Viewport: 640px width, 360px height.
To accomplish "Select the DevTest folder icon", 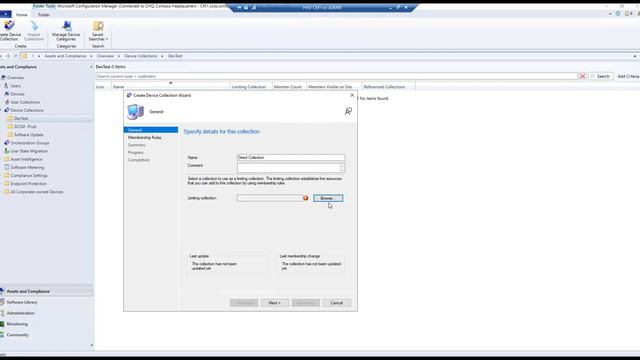I will pos(10,118).
